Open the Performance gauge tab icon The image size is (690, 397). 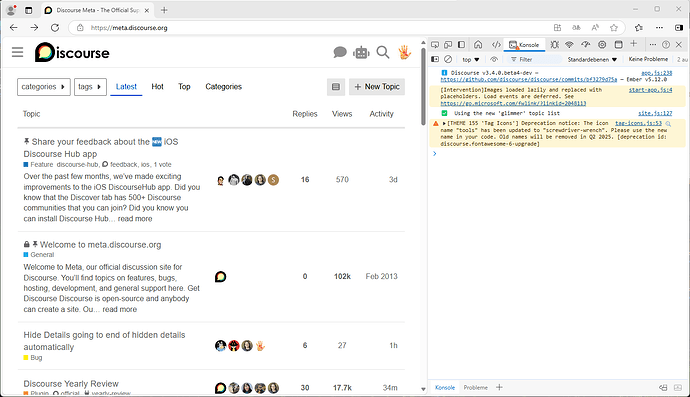pyautogui.click(x=585, y=44)
